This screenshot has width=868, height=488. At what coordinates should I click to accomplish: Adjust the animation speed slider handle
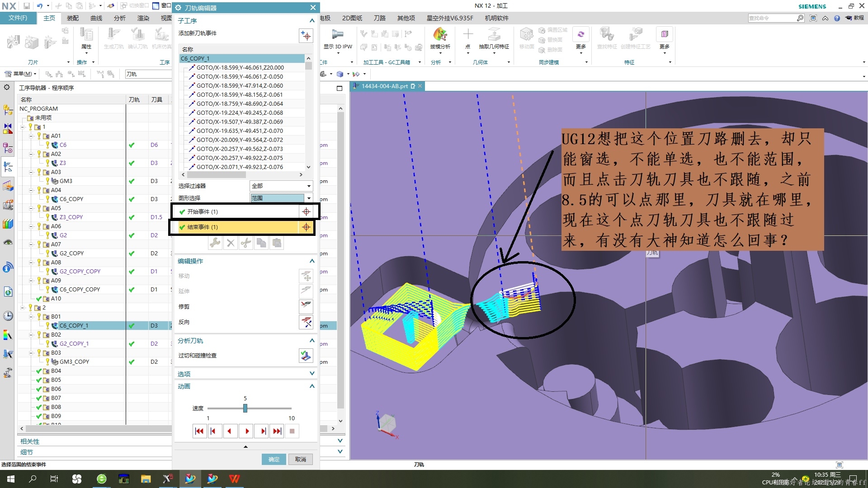245,408
